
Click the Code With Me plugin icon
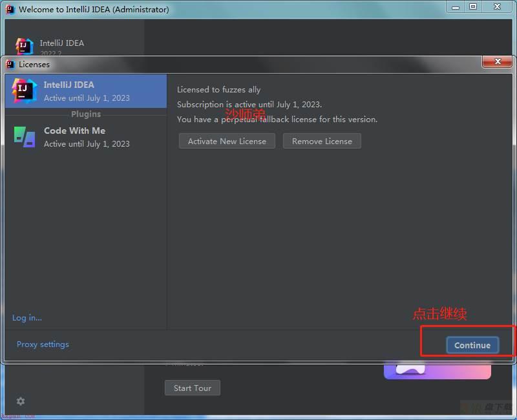(25, 136)
